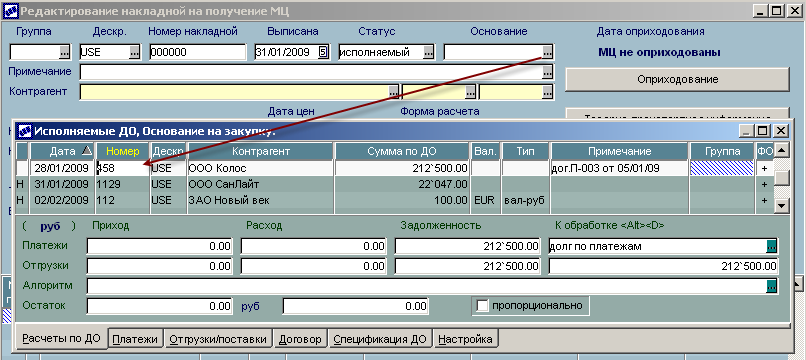Open the first Контрагент lookup button

click(394, 92)
